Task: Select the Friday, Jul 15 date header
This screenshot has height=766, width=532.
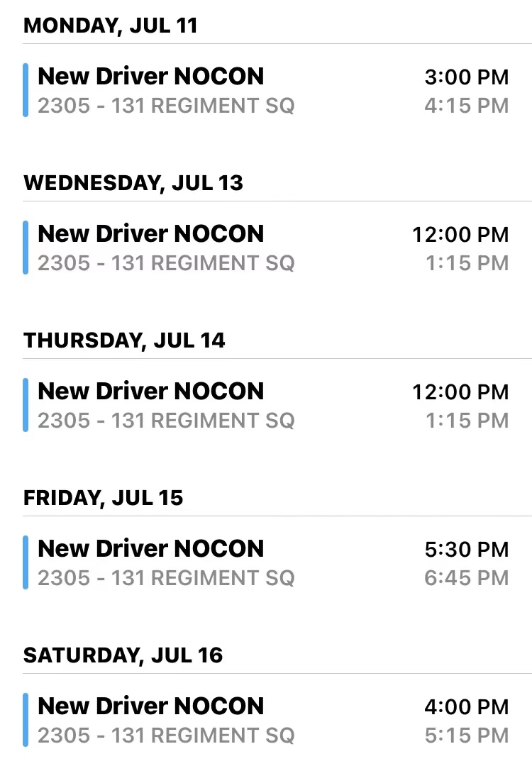Action: (103, 498)
